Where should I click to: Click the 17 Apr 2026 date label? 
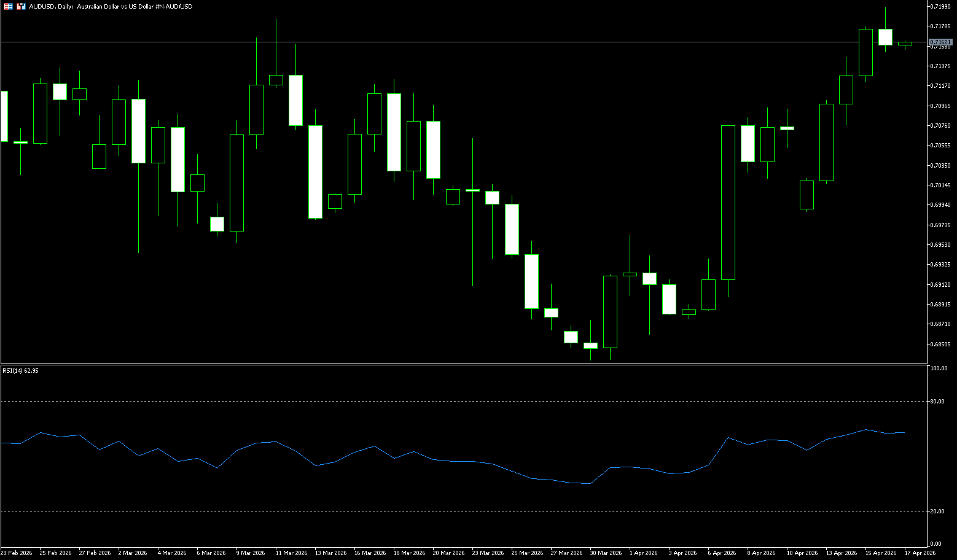click(920, 553)
